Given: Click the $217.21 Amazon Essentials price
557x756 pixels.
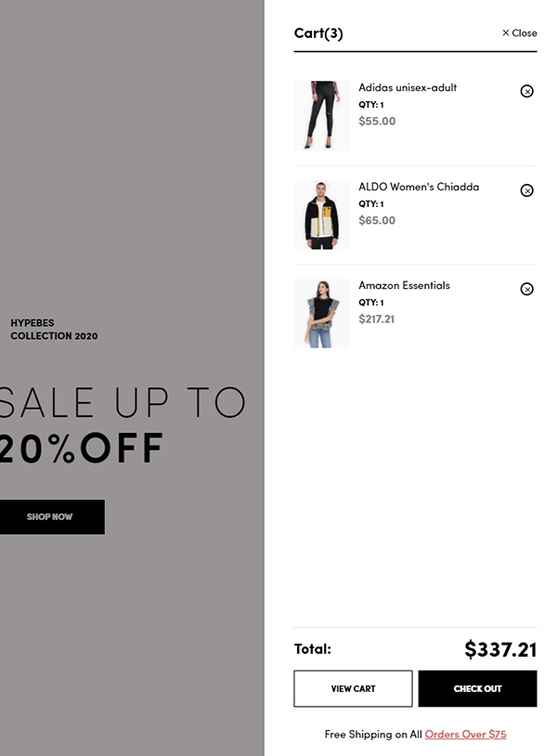Looking at the screenshot, I should point(376,319).
